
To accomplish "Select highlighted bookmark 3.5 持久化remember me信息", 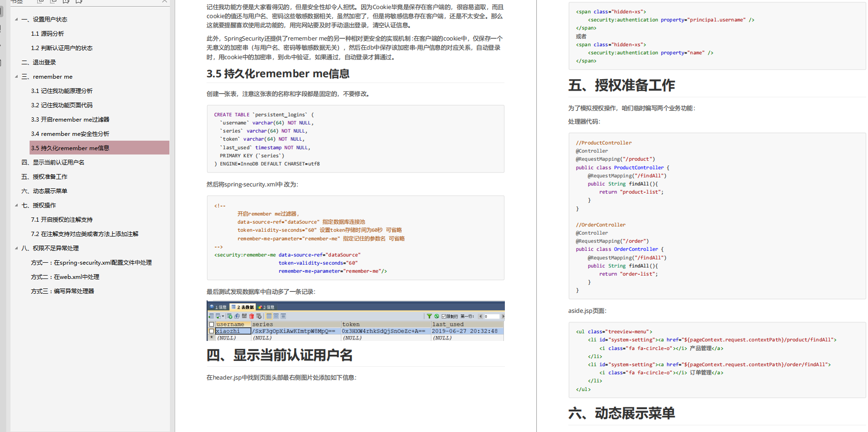I will pyautogui.click(x=99, y=148).
